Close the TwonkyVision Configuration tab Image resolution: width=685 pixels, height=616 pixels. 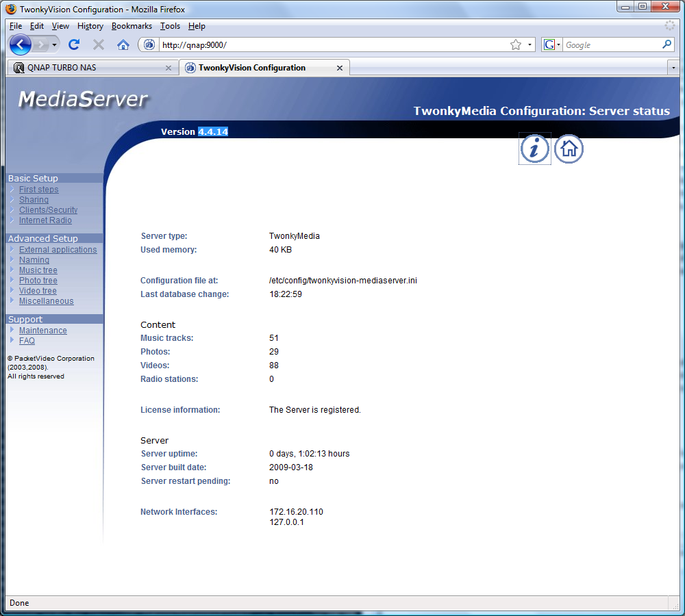coord(340,68)
